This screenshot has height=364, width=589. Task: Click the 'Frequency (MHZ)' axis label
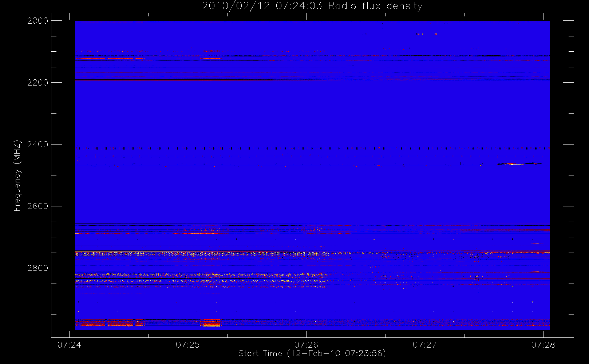click(x=17, y=175)
